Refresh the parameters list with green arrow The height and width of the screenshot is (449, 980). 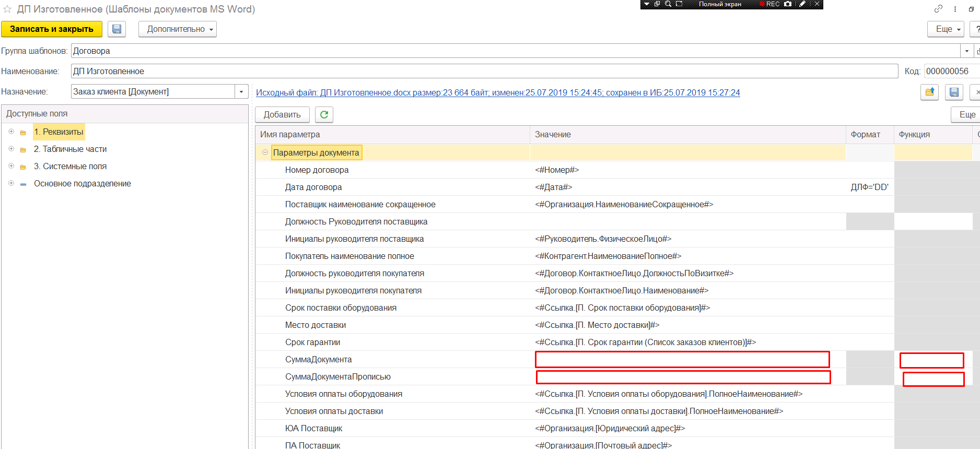[x=324, y=114]
